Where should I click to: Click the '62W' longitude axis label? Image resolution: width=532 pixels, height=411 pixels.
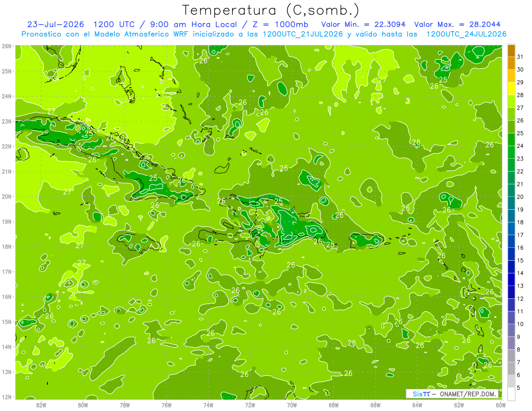click(459, 404)
